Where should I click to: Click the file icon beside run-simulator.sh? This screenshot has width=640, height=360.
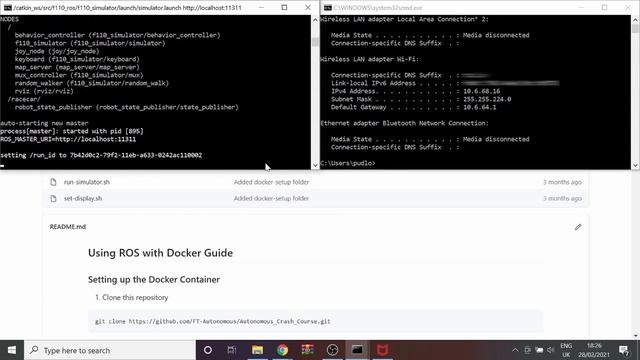click(53, 182)
